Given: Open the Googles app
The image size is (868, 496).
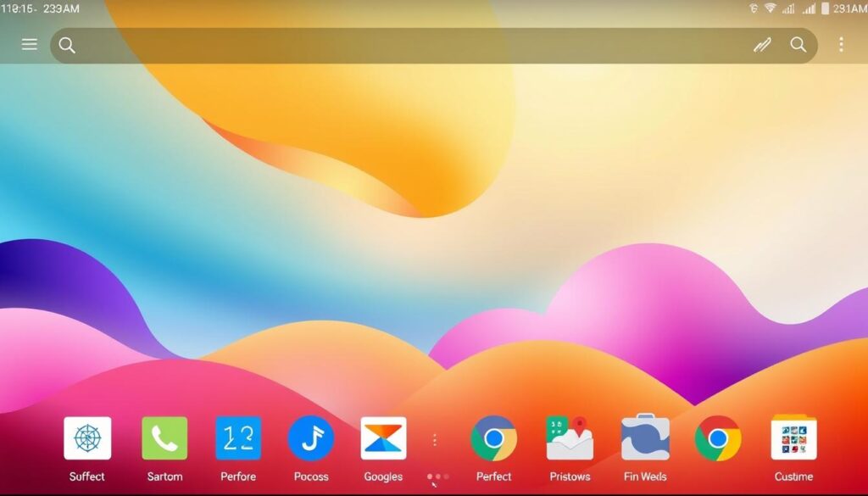Looking at the screenshot, I should pos(383,438).
